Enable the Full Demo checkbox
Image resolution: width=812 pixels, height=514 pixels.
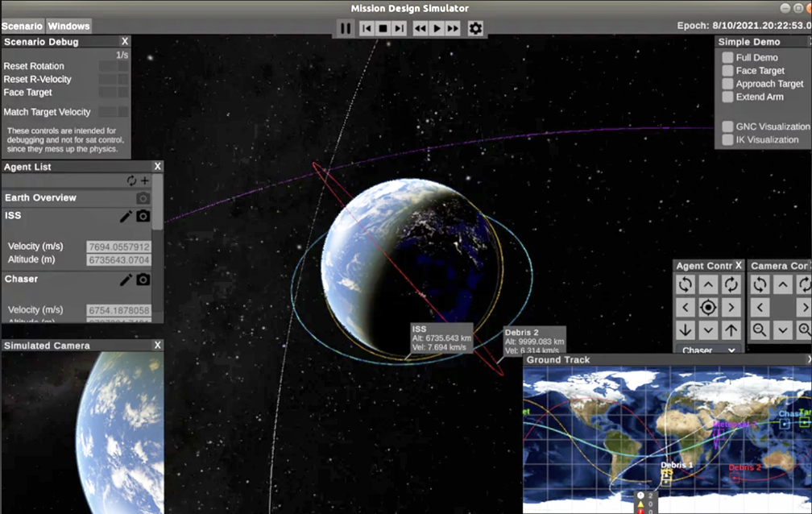pyautogui.click(x=727, y=57)
